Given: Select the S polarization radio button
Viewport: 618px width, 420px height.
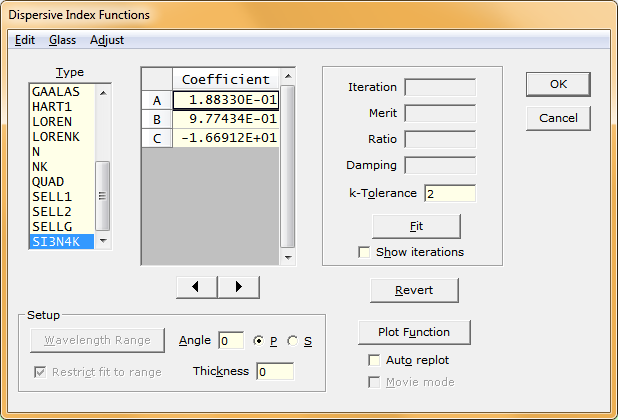Looking at the screenshot, I should (292, 341).
